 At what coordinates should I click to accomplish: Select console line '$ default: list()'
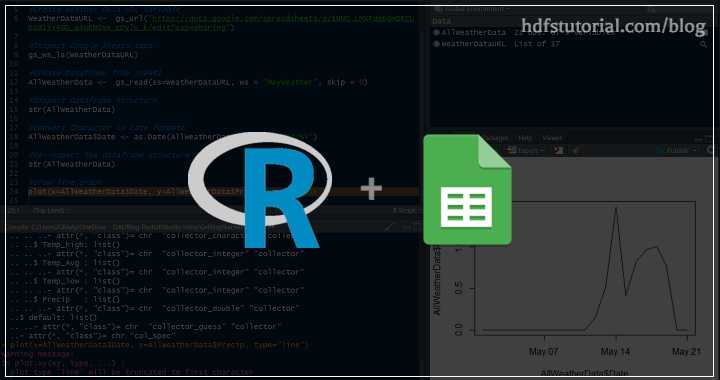[x=53, y=318]
